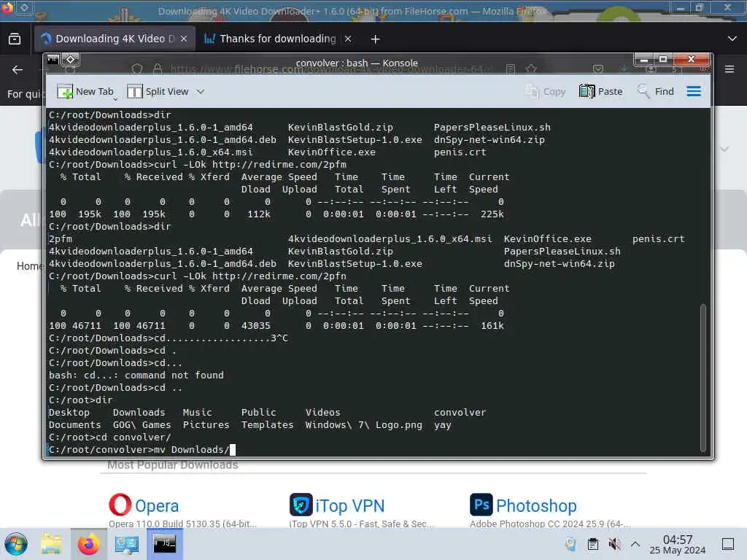Open the Start menu orb
747x560 pixels.
16,544
